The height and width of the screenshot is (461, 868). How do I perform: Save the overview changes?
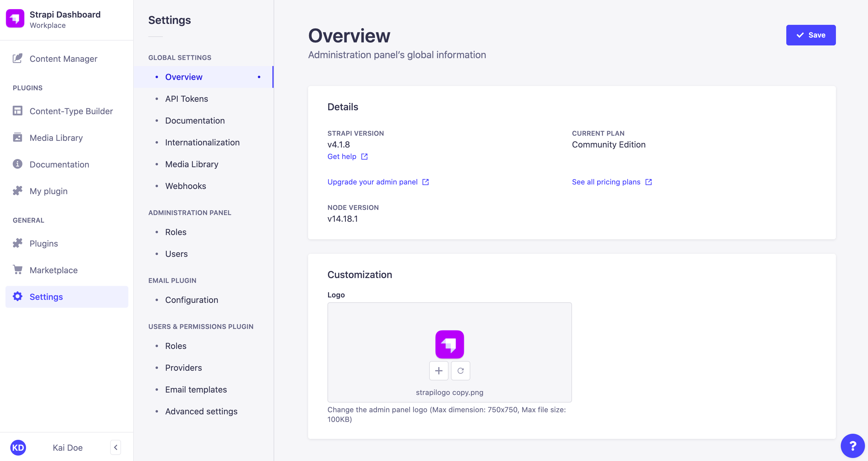pos(811,35)
